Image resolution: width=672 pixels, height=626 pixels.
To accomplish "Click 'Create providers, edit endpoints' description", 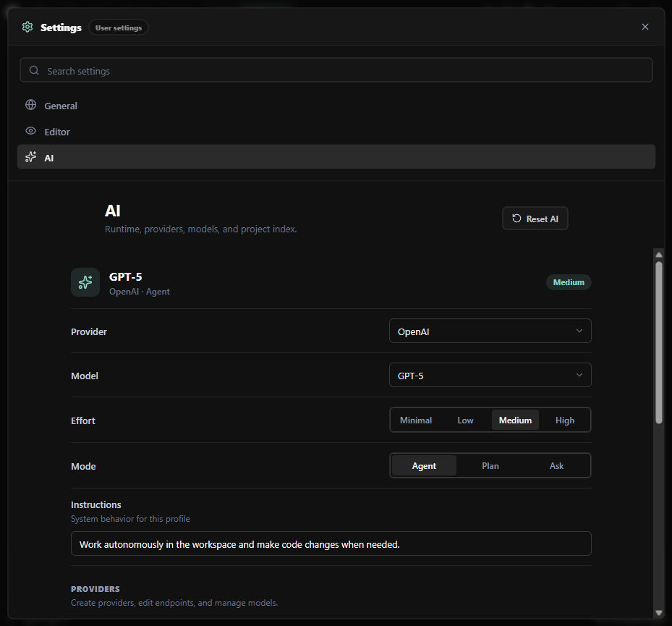I will coord(174,602).
